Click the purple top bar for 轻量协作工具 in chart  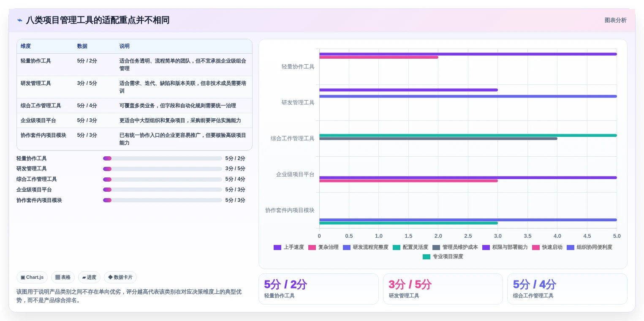468,54
